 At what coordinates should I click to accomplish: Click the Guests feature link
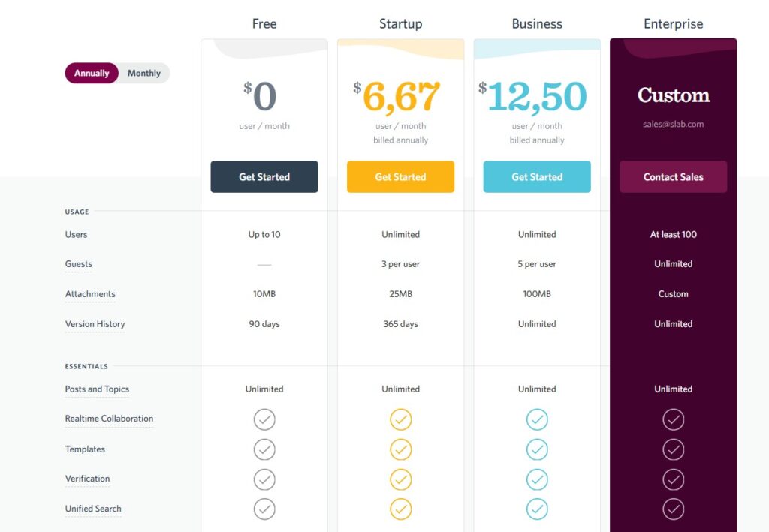coord(78,264)
